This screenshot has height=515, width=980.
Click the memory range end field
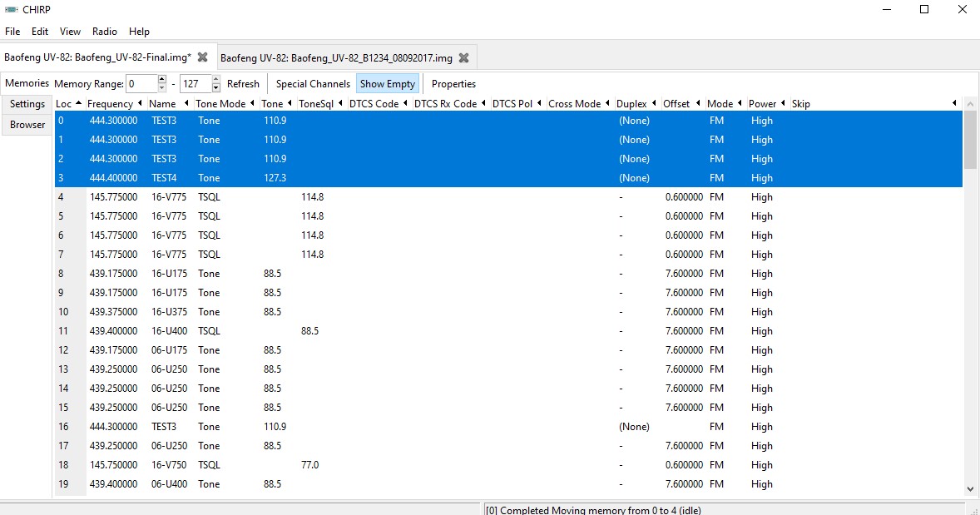pos(195,84)
